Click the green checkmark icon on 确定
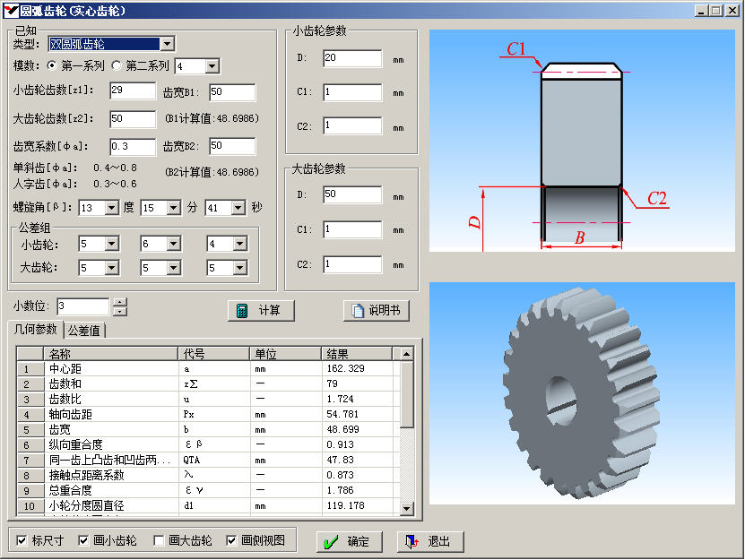 [x=331, y=542]
